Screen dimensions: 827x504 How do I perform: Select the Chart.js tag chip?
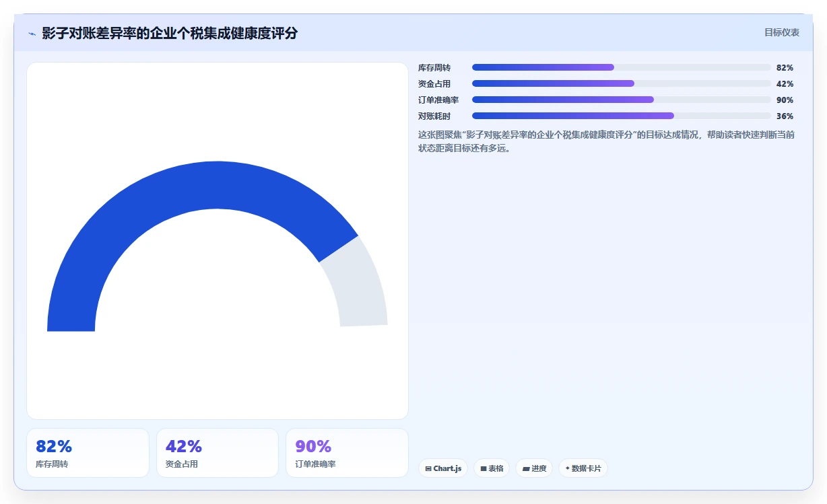[443, 468]
